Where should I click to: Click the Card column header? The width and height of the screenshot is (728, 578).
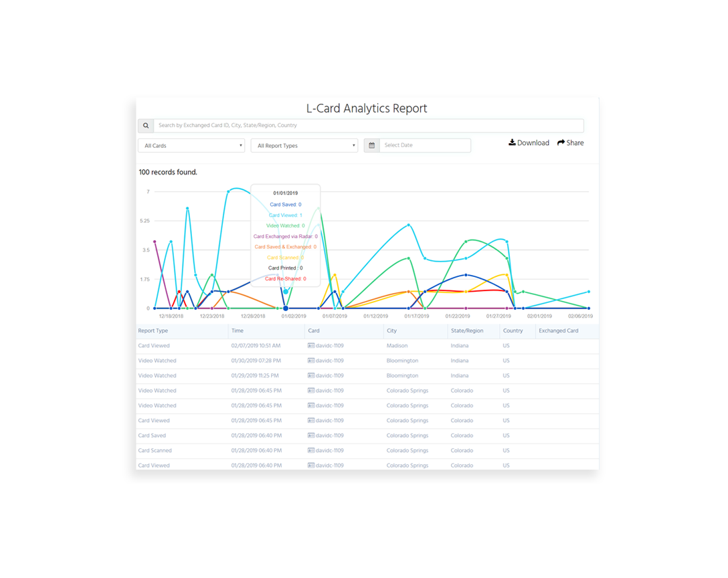(x=314, y=330)
